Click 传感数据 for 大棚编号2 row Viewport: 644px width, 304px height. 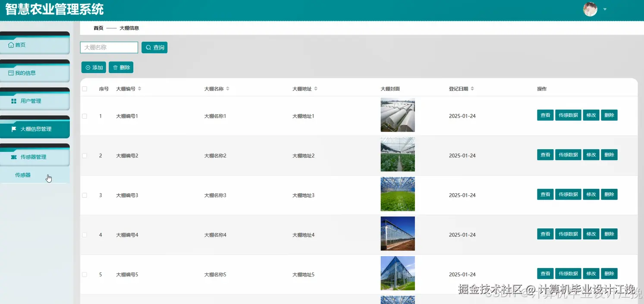click(x=568, y=155)
